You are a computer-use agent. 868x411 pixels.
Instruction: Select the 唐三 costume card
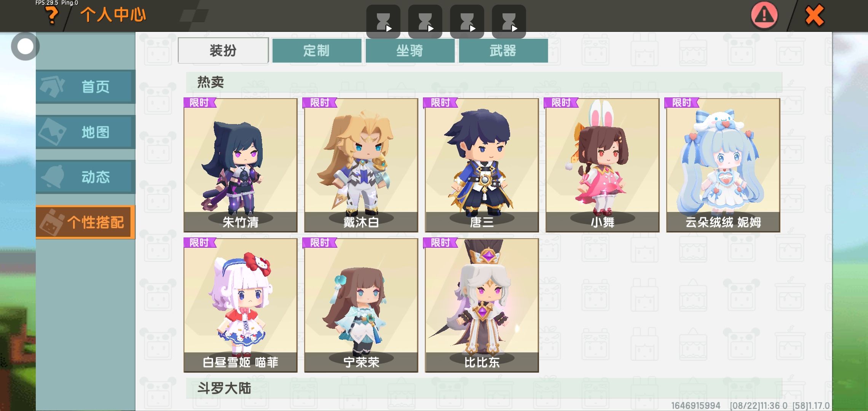click(482, 165)
